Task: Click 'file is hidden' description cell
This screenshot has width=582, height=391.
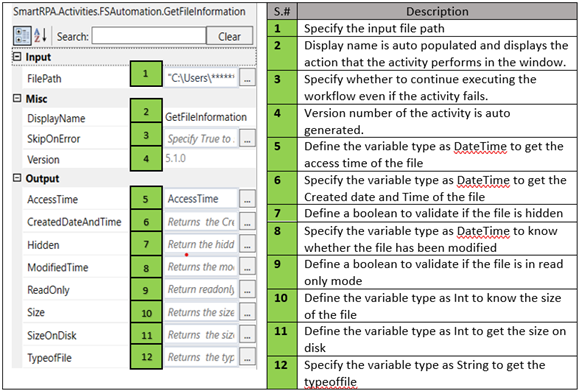Action: coord(437,213)
